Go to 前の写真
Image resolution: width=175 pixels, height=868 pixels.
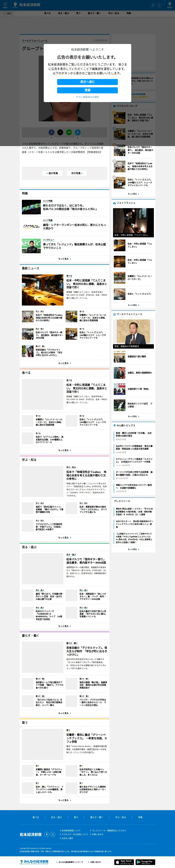(52, 173)
